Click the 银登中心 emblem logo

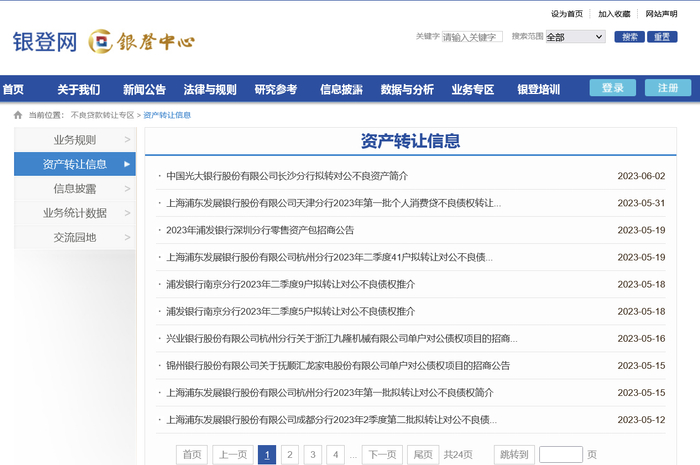pos(141,42)
